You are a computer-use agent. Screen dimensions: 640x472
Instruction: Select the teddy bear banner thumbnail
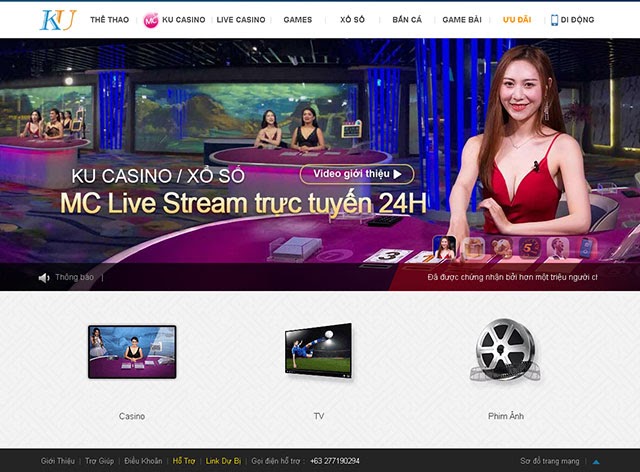(501, 248)
